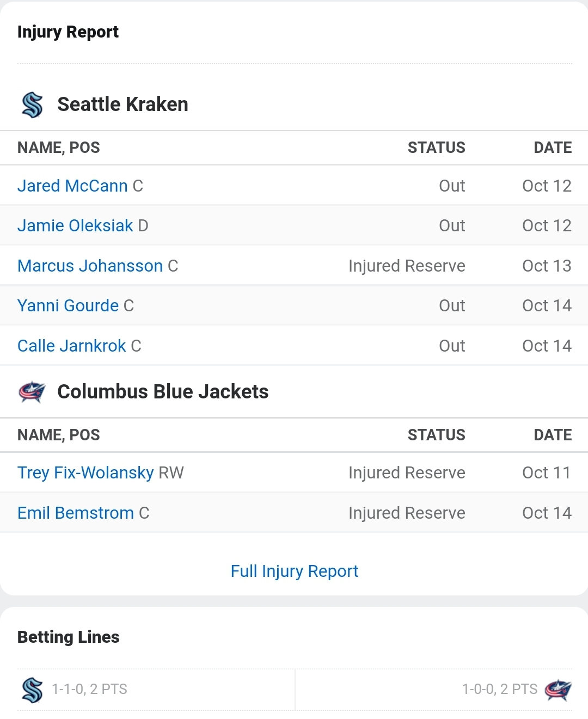
Task: Click the Kraken DATE column header
Action: [553, 148]
